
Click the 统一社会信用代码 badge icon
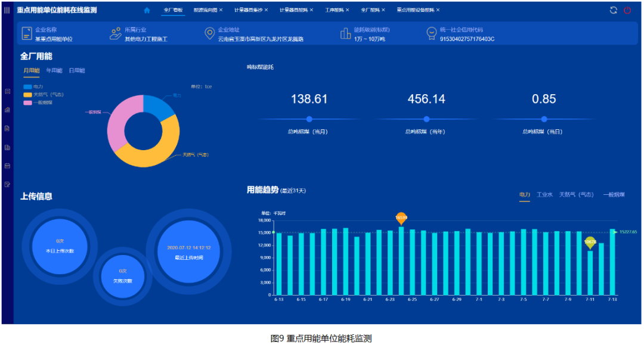point(431,33)
